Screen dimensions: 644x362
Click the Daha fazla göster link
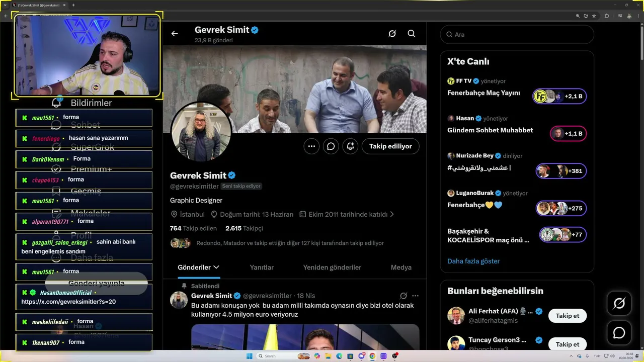(473, 261)
